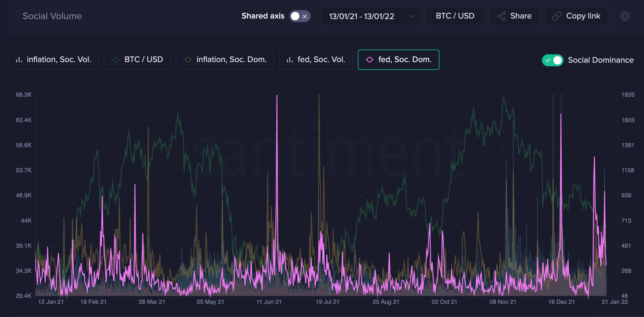Click the 11 Jun 21 axis date
This screenshot has width=644, height=317.
point(269,302)
